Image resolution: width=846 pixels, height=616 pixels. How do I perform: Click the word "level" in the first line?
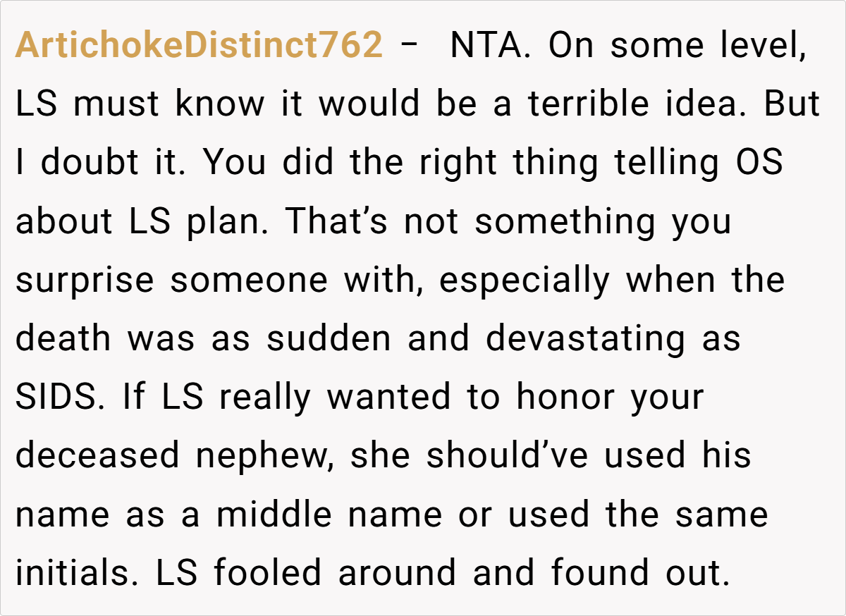coord(761,47)
